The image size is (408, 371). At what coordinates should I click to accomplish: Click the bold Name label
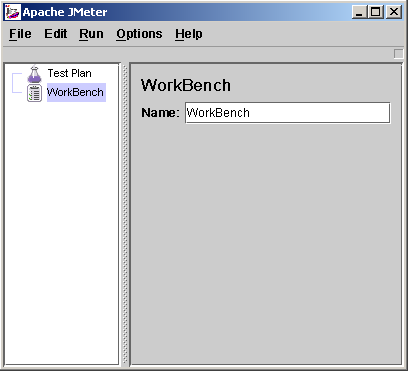tap(160, 113)
